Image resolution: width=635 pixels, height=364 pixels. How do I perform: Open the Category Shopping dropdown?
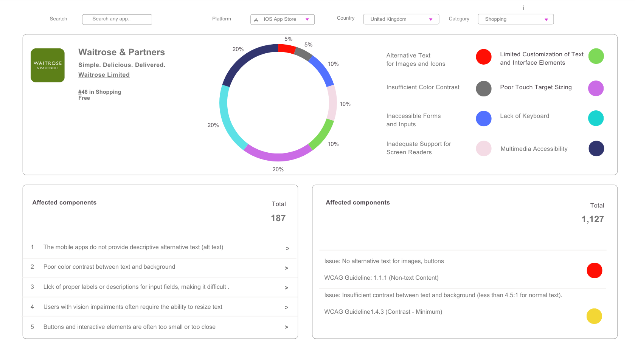coord(516,19)
